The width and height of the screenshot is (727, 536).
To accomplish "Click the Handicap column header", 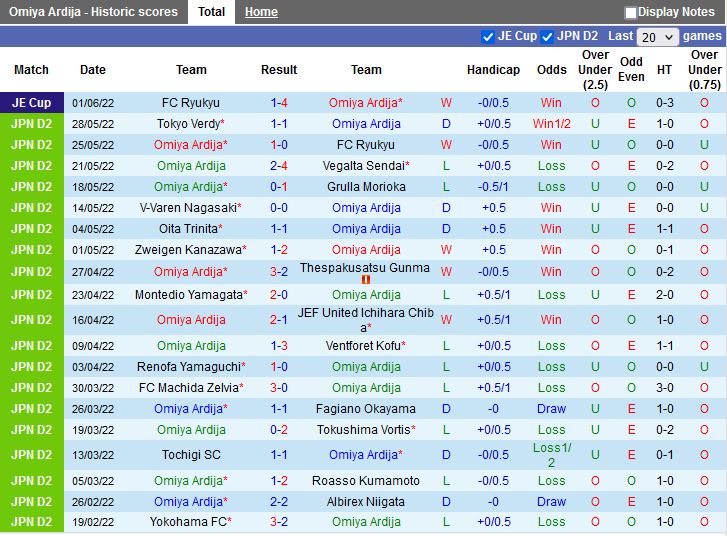I will (x=493, y=70).
